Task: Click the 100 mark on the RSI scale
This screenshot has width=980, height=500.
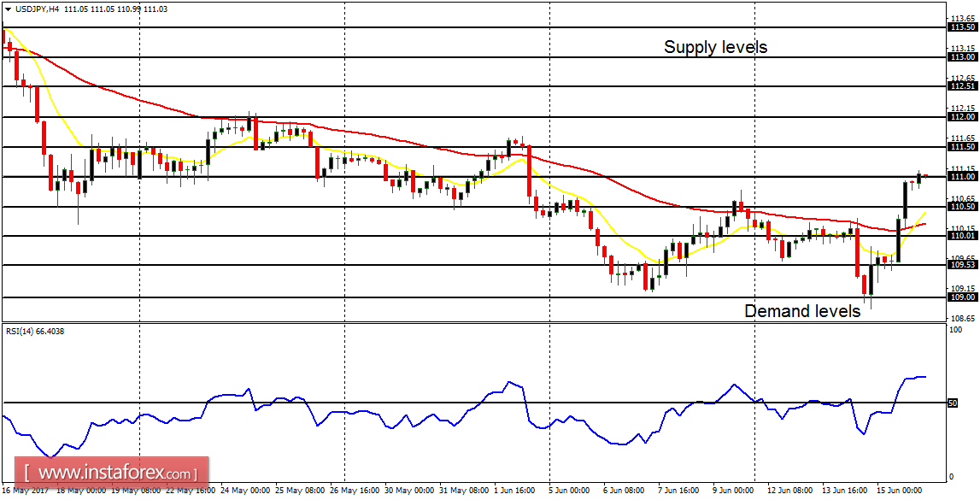Action: (x=955, y=330)
